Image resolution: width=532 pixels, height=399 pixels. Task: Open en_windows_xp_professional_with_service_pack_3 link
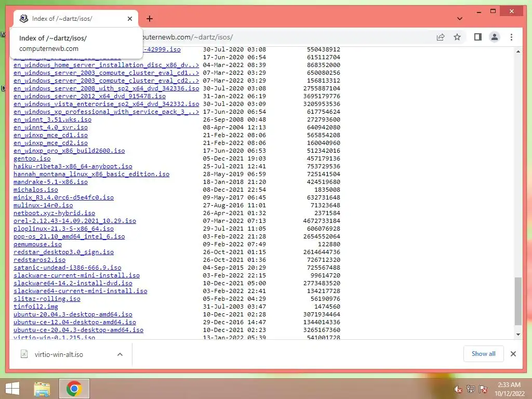click(x=106, y=112)
